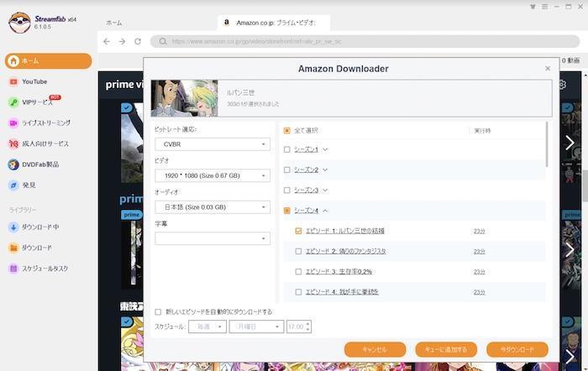Click the 今ダウンロード button
Image resolution: width=588 pixels, height=371 pixels.
[517, 350]
